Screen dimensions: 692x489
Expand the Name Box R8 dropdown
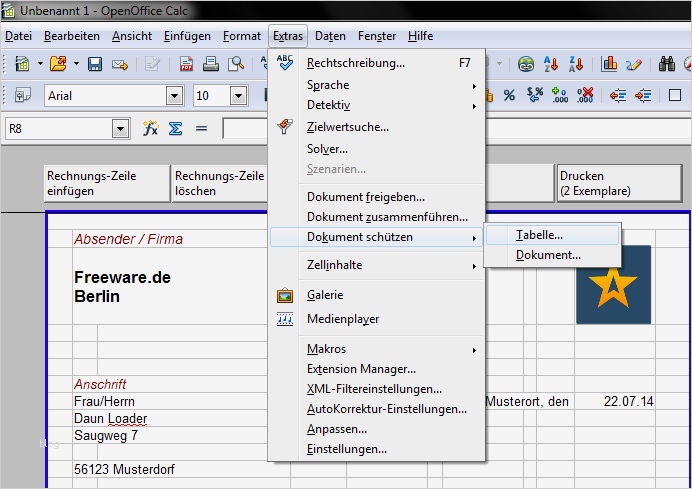coord(120,129)
